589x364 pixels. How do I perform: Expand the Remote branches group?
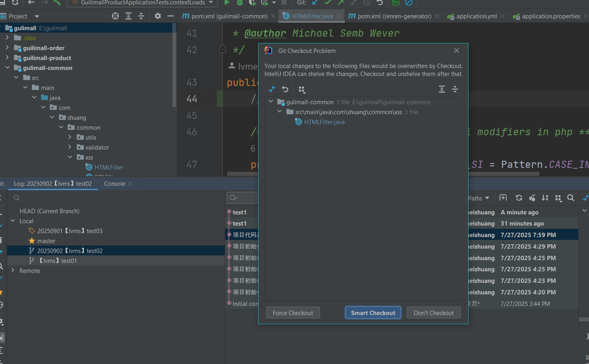pyautogui.click(x=13, y=270)
